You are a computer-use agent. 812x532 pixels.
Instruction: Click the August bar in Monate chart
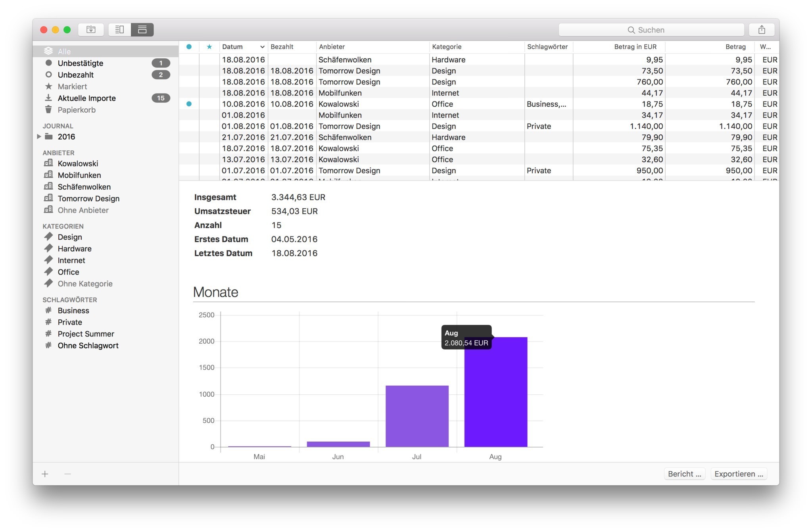tap(495, 397)
